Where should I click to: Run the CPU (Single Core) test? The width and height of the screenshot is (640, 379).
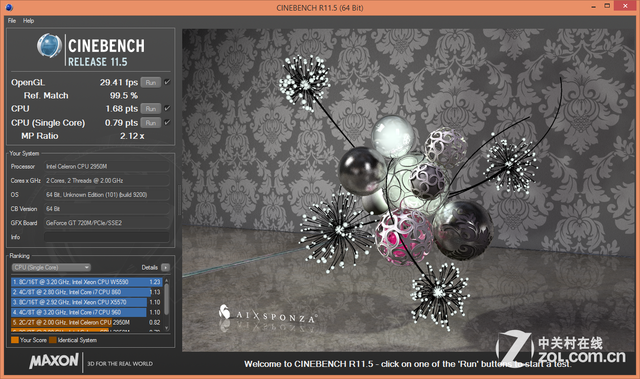[x=151, y=122]
